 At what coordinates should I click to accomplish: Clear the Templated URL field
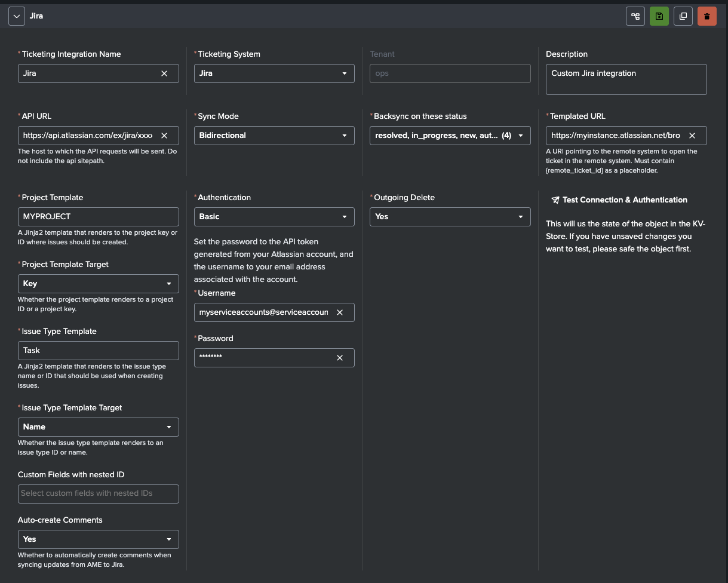pos(692,135)
